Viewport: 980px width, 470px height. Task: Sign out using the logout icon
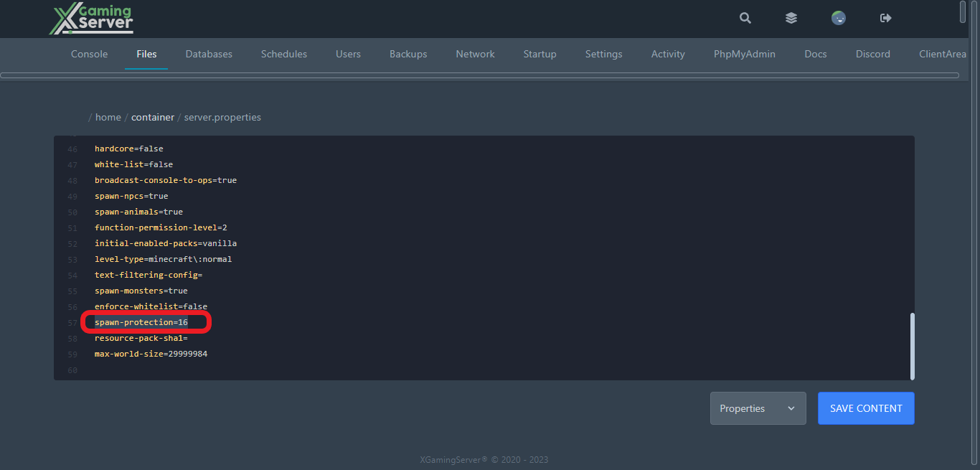(x=885, y=18)
